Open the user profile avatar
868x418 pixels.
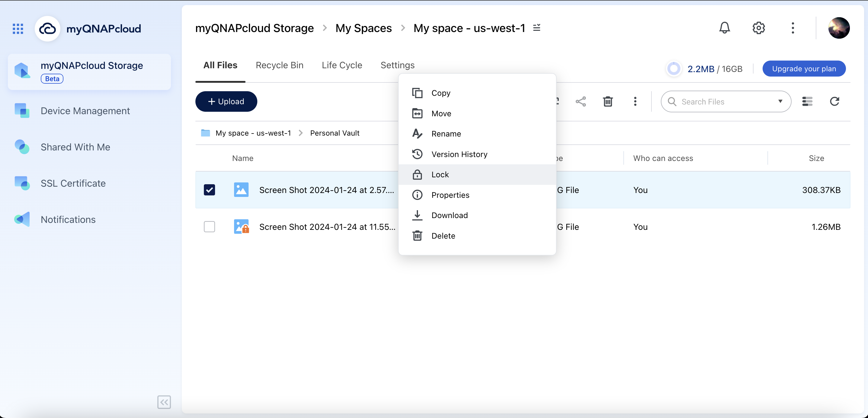pos(839,28)
